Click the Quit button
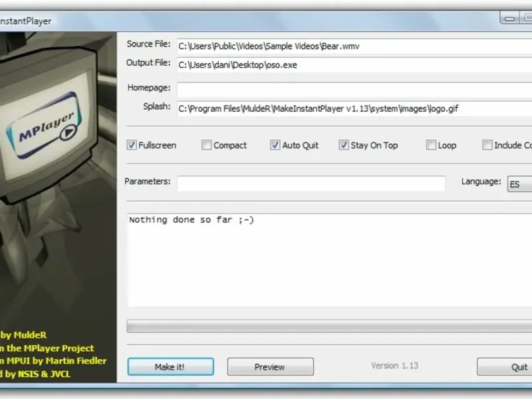Image resolution: width=532 pixels, height=399 pixels. [505, 367]
